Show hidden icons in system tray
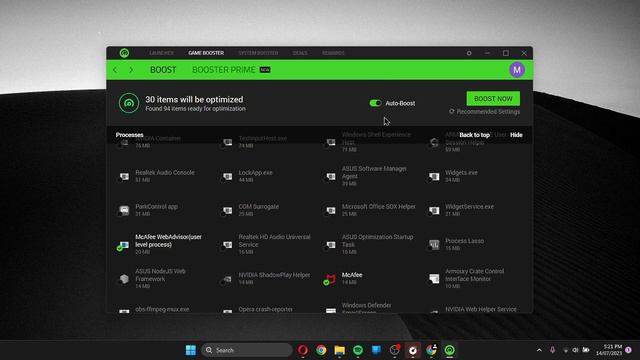 pos(539,350)
